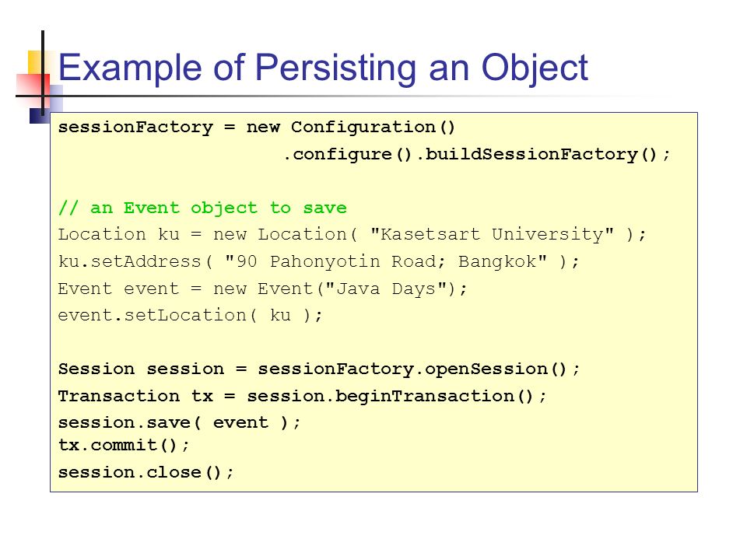Click the yellow square in title decoration

click(x=38, y=63)
